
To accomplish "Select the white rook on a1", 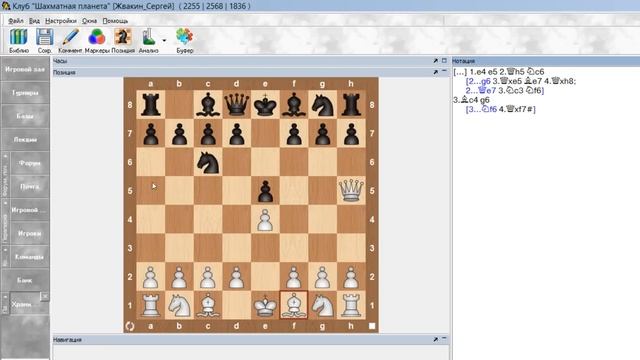I will tap(151, 305).
